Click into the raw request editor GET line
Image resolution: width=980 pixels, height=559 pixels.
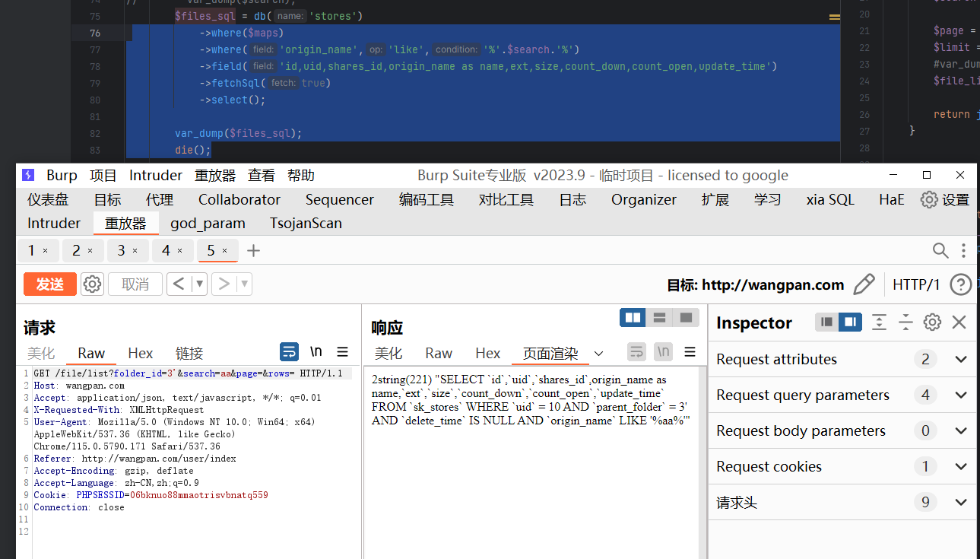tap(193, 373)
